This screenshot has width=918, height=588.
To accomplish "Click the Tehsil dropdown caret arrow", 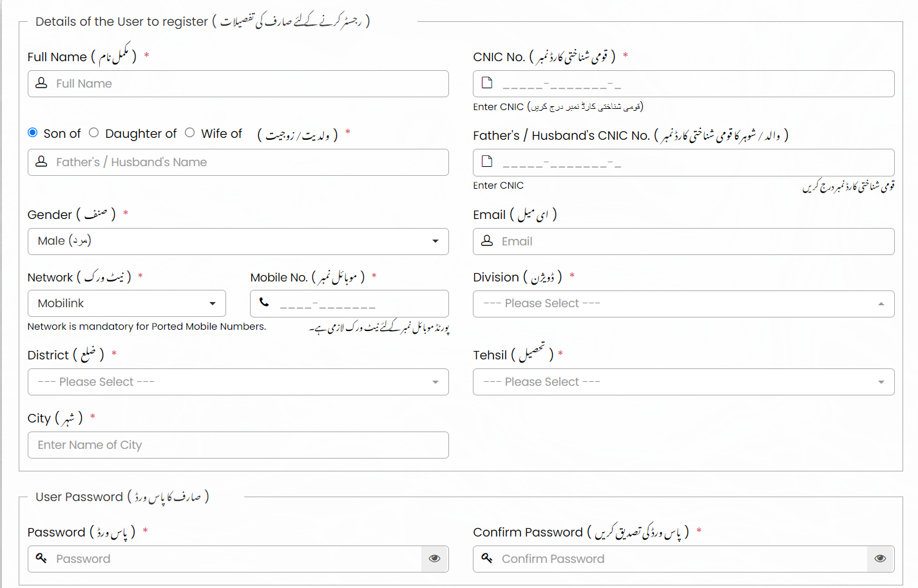I will [881, 383].
